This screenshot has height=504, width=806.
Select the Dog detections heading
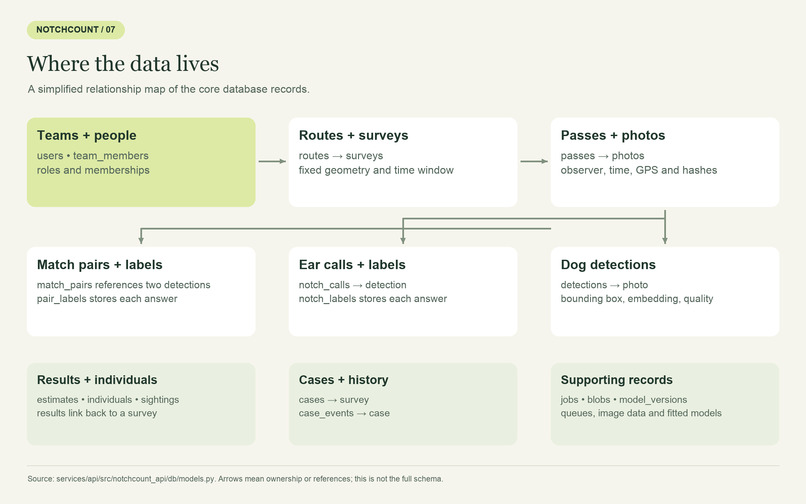(x=608, y=264)
